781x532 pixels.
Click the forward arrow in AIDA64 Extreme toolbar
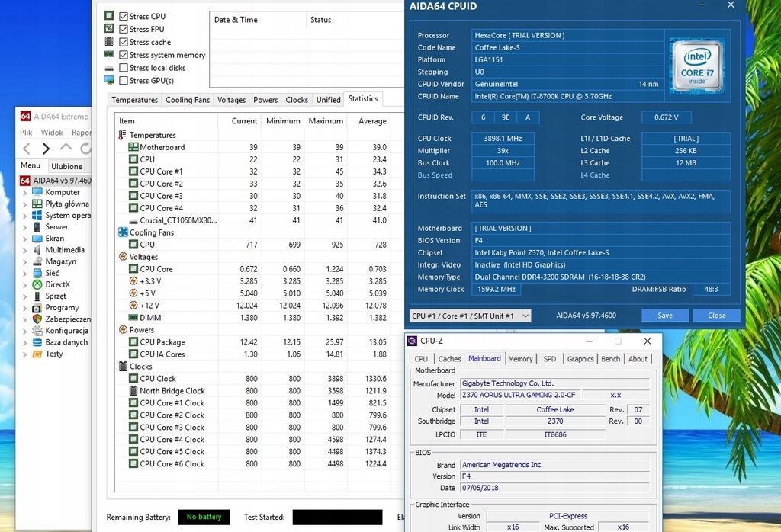point(46,149)
